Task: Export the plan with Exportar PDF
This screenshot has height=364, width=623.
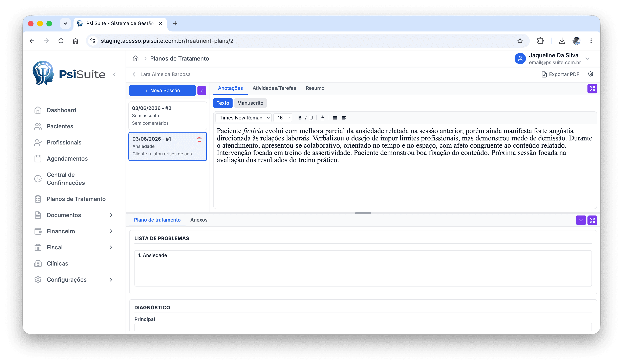Action: pyautogui.click(x=560, y=74)
